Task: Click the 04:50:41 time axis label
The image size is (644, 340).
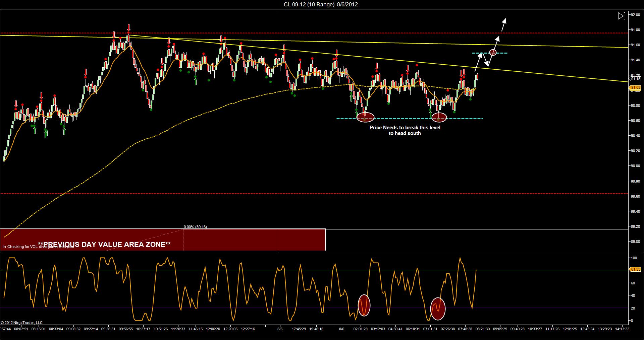Action: [395, 329]
